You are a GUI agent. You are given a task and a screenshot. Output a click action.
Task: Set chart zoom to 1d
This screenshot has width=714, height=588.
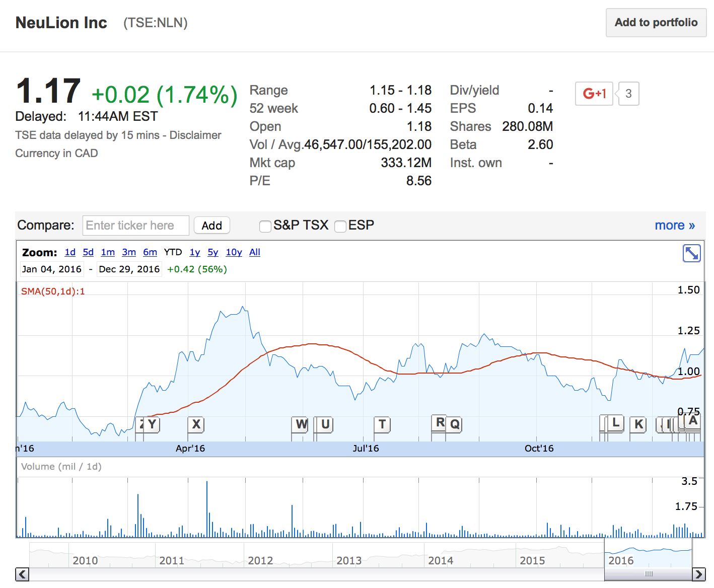pos(70,252)
